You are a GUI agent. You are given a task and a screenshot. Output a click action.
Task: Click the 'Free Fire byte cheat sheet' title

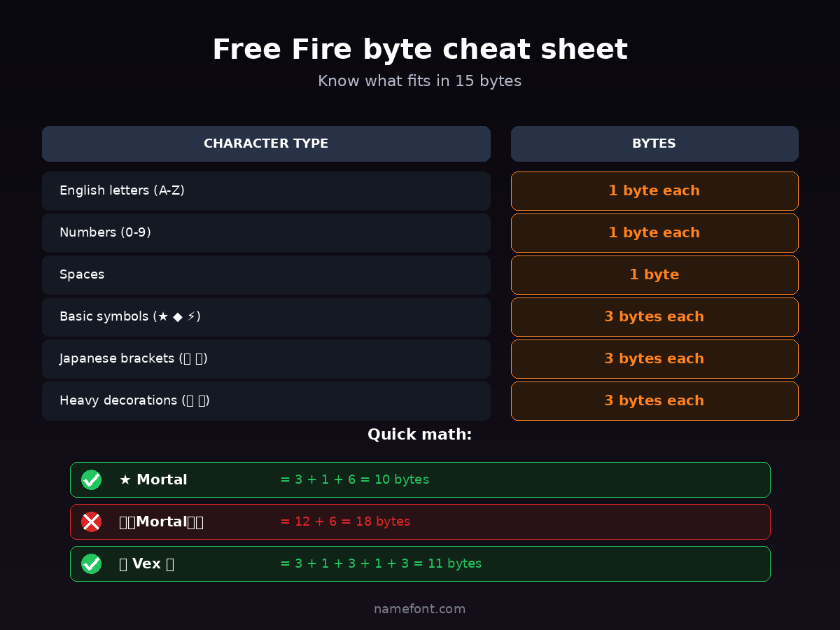pos(419,50)
